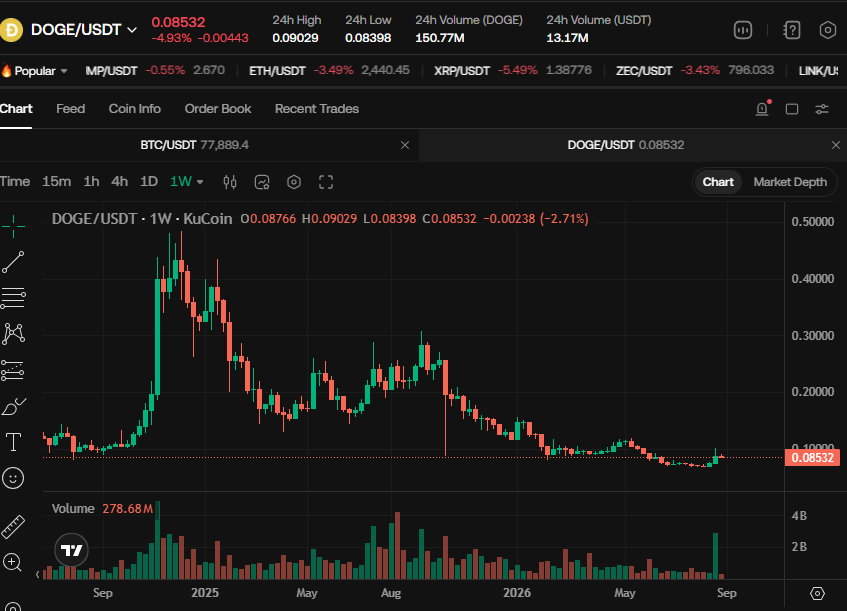The image size is (847, 611).
Task: Activate the ruler measure tool
Action: 13,527
